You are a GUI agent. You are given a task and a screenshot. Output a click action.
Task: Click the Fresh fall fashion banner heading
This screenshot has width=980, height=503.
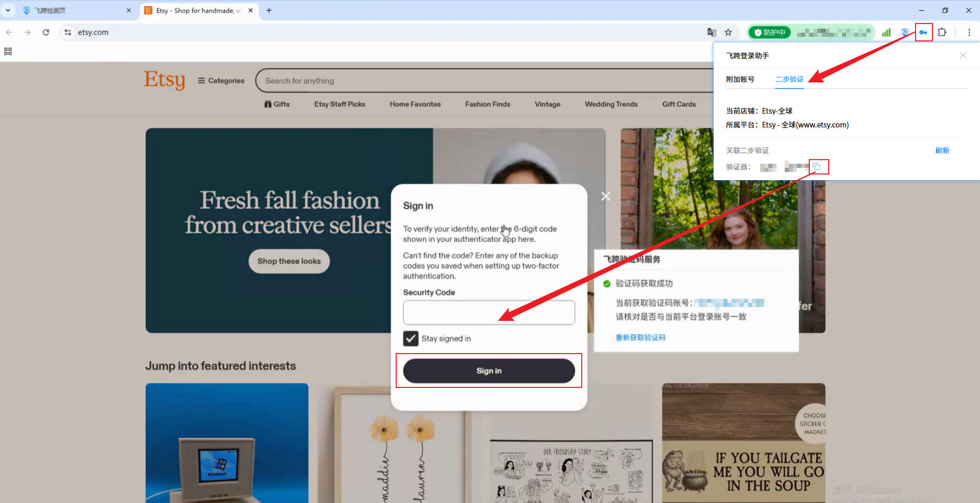point(289,212)
